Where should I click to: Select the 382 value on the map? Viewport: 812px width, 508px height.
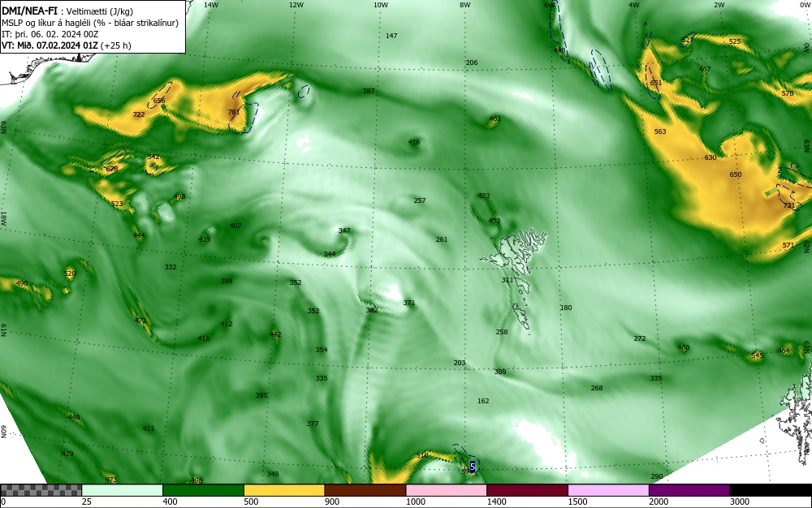point(372,310)
